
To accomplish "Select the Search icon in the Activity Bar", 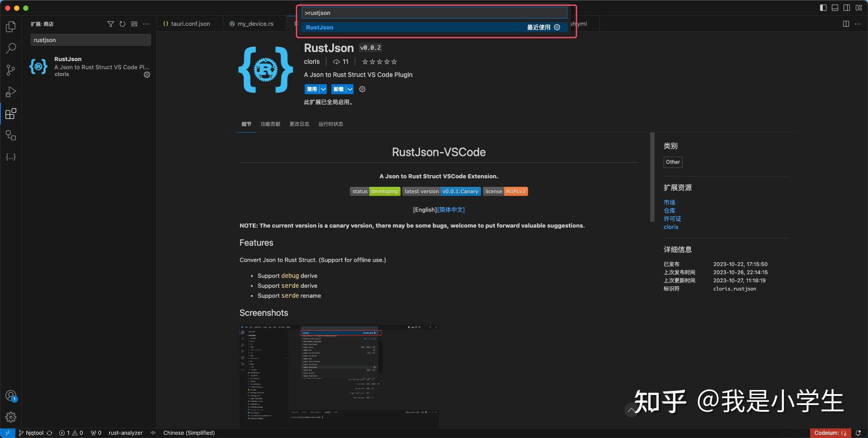I will 10,48.
